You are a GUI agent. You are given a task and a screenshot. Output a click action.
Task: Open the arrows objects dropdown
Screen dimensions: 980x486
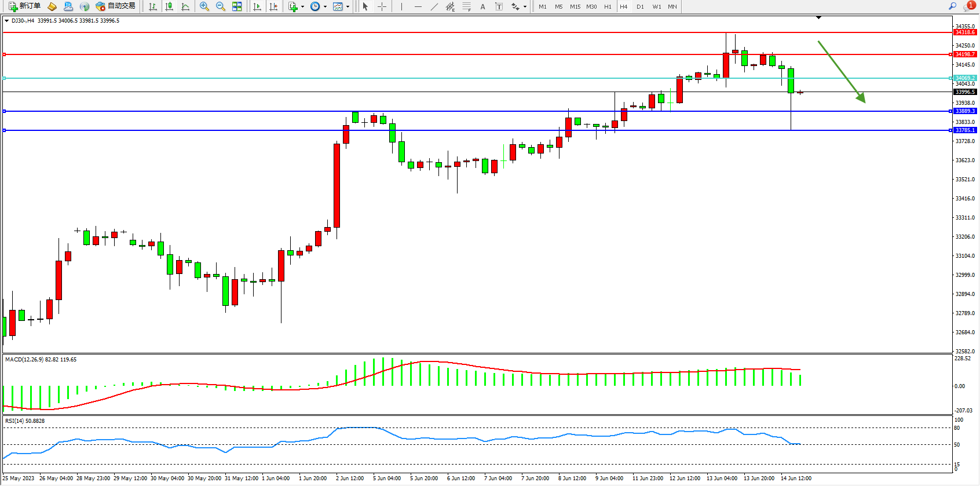tap(525, 7)
